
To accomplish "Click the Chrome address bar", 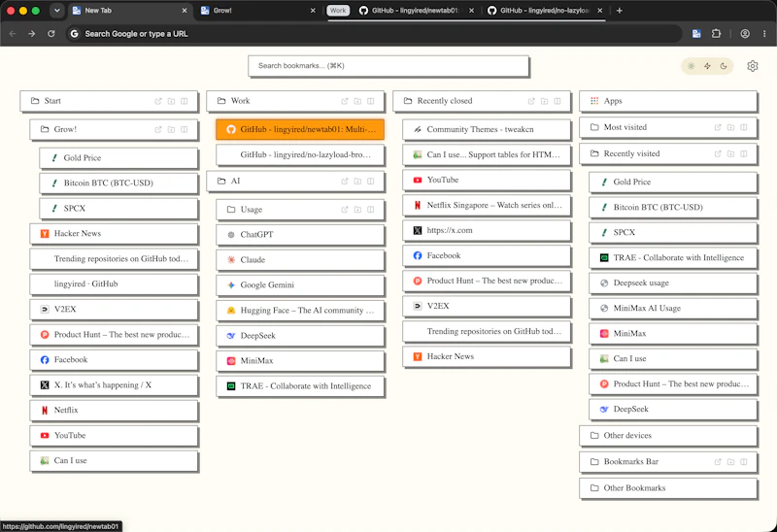I will [374, 34].
